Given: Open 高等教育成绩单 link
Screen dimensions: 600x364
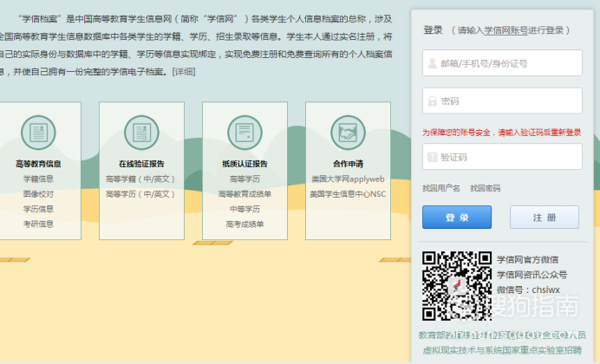Looking at the screenshot, I should [245, 194].
